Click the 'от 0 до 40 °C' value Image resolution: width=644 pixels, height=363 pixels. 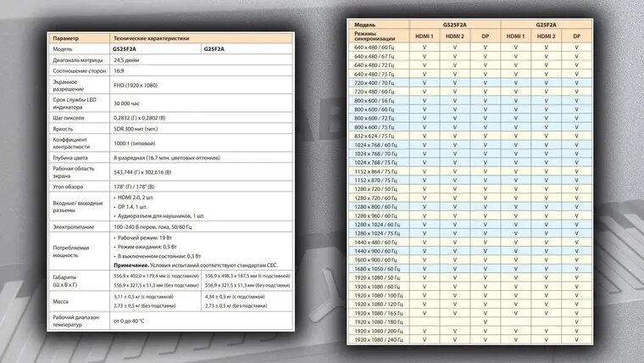[129, 321]
